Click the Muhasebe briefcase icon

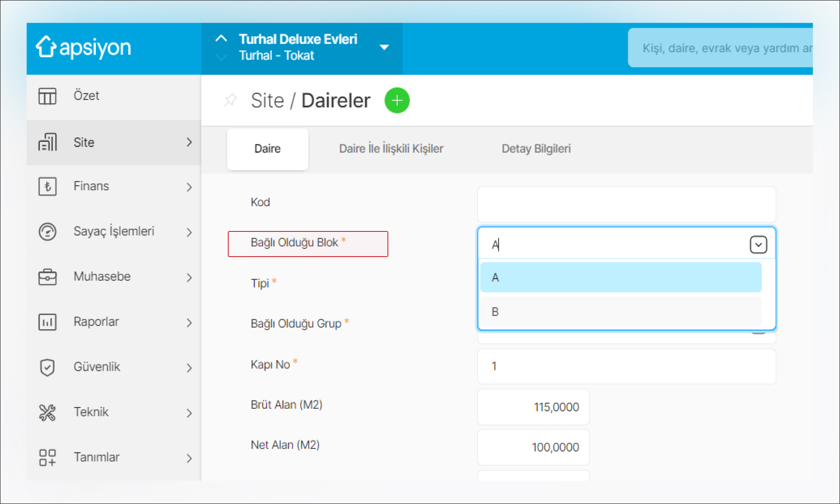point(47,277)
